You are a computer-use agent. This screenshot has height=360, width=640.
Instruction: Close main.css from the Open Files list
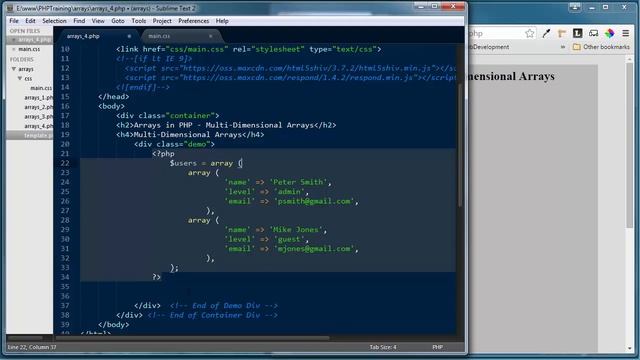pos(14,49)
